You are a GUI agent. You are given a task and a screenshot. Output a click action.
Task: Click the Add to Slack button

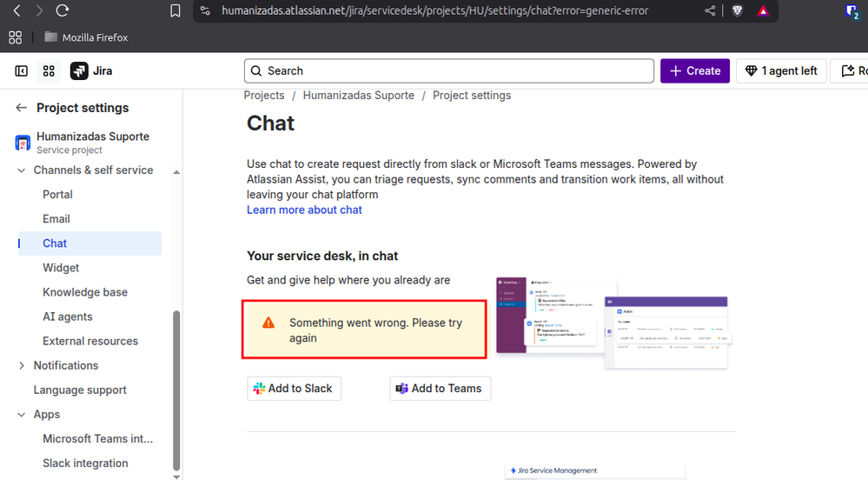tap(294, 389)
